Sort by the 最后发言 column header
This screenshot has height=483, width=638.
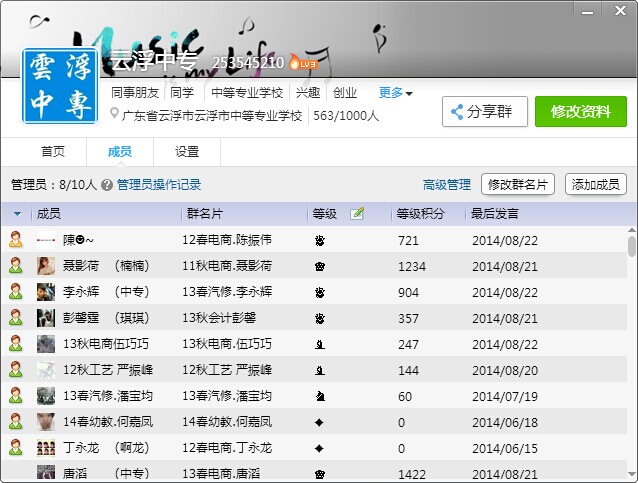494,214
